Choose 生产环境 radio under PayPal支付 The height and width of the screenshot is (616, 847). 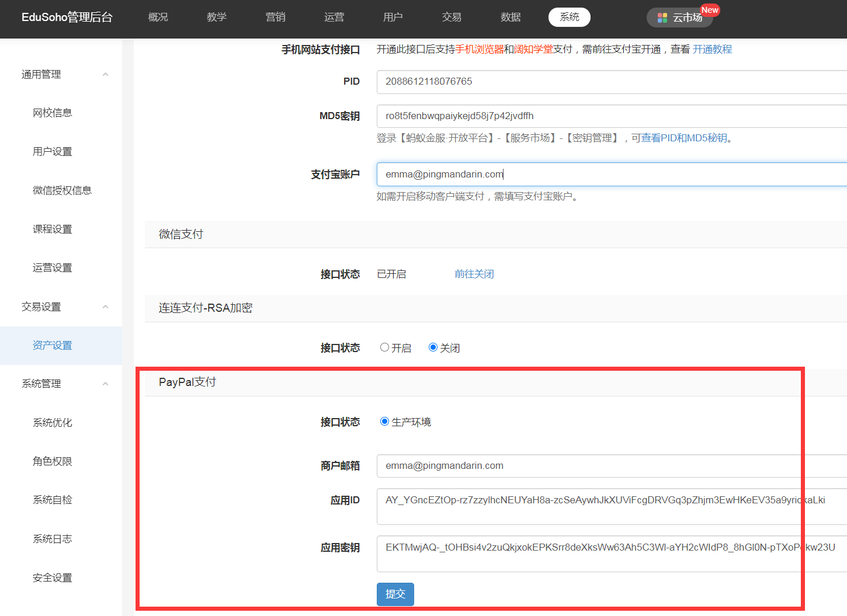(384, 422)
